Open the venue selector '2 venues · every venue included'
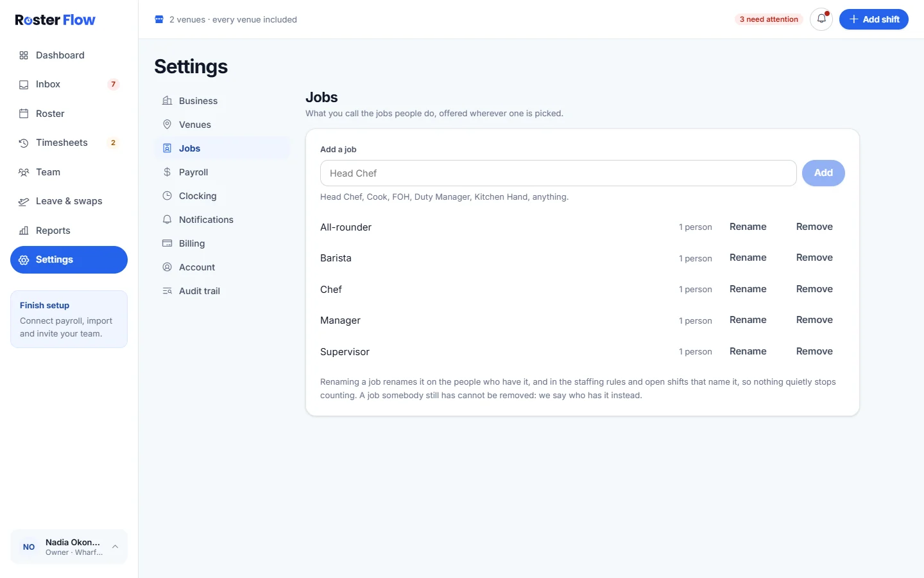Viewport: 924px width, 578px height. (x=226, y=19)
